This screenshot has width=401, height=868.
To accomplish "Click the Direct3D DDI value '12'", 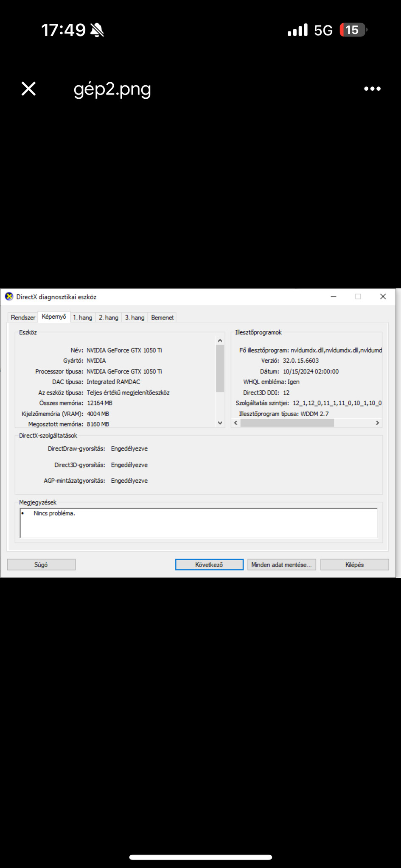I will [x=286, y=392].
